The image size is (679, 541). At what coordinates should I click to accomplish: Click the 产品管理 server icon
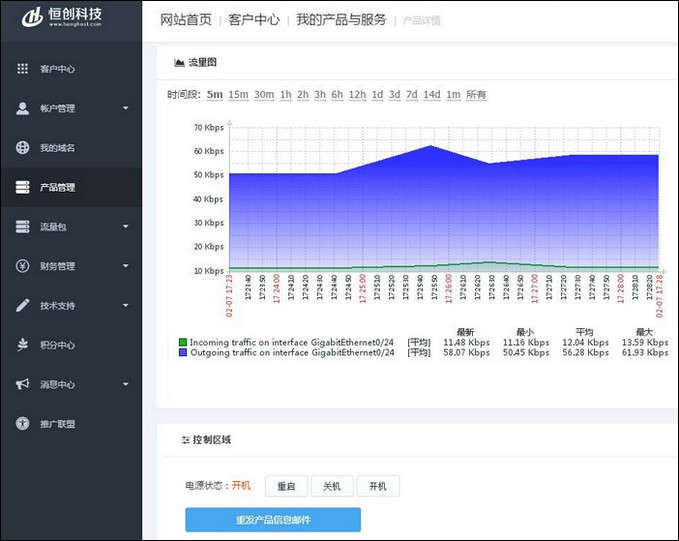(x=22, y=187)
